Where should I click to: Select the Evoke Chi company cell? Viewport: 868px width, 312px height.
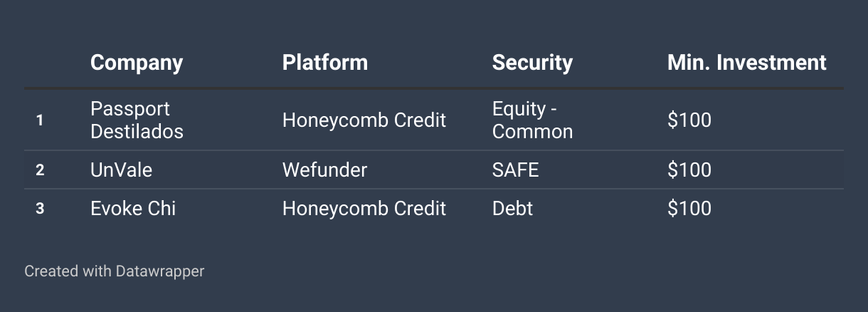tap(133, 208)
